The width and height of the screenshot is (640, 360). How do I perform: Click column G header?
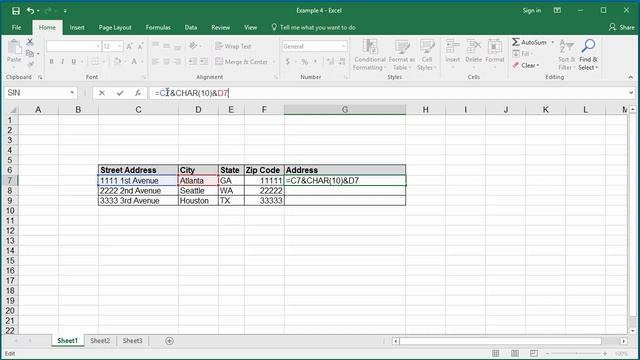pyautogui.click(x=345, y=109)
